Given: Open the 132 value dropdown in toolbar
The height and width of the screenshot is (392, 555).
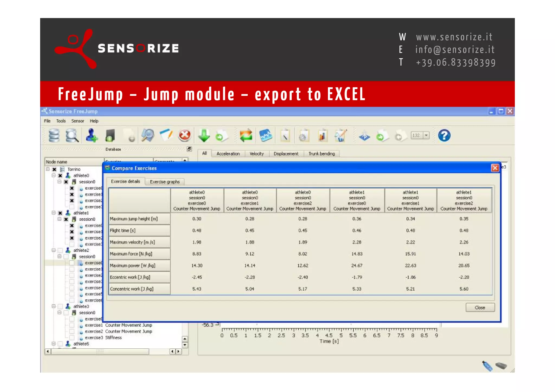Looking at the screenshot, I should pos(426,135).
